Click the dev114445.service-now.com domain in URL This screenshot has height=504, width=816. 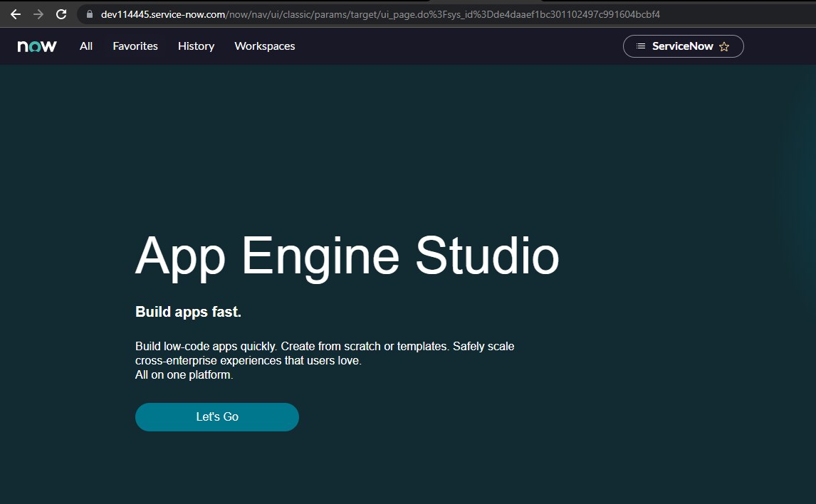[x=163, y=14]
